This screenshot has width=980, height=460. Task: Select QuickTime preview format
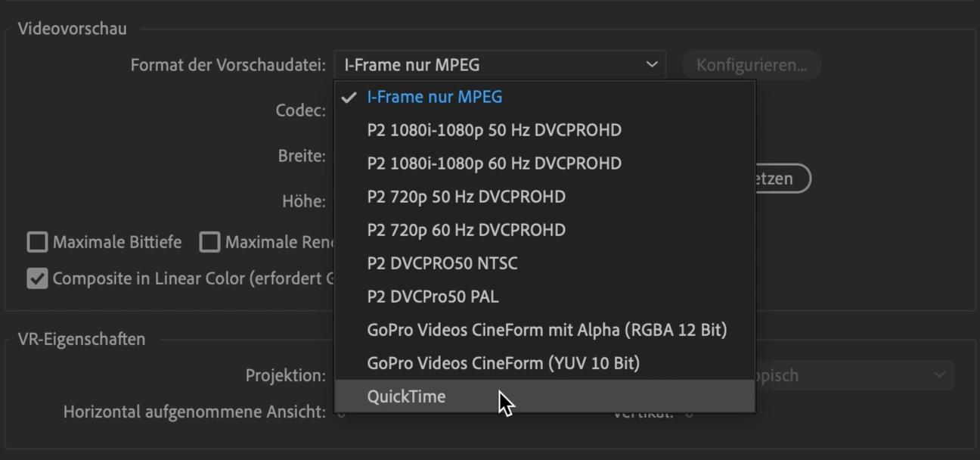pos(406,396)
